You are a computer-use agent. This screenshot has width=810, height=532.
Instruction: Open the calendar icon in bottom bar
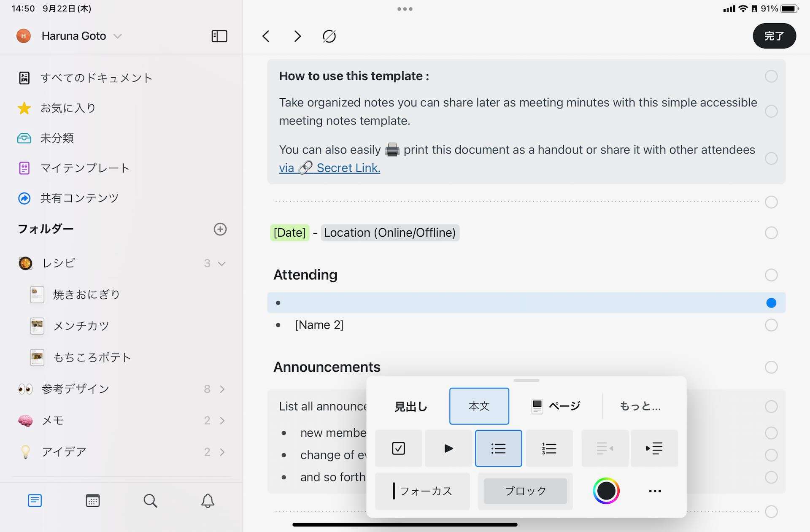(x=92, y=501)
